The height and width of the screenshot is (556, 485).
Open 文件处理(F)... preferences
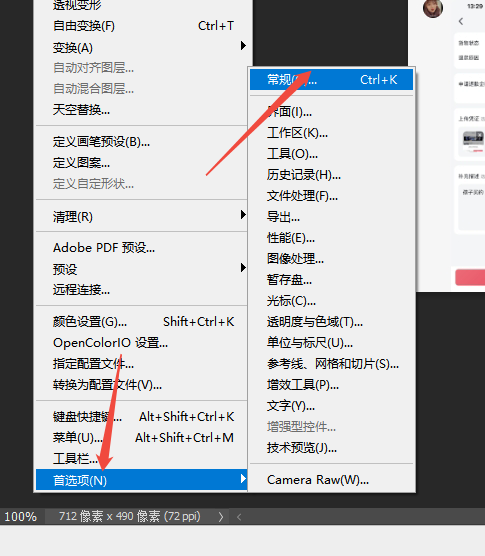click(x=331, y=195)
